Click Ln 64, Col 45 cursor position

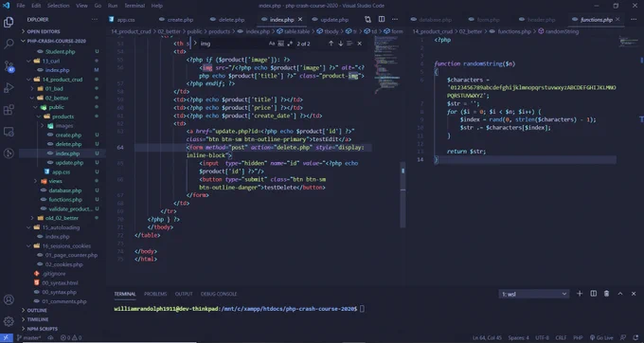click(x=487, y=337)
